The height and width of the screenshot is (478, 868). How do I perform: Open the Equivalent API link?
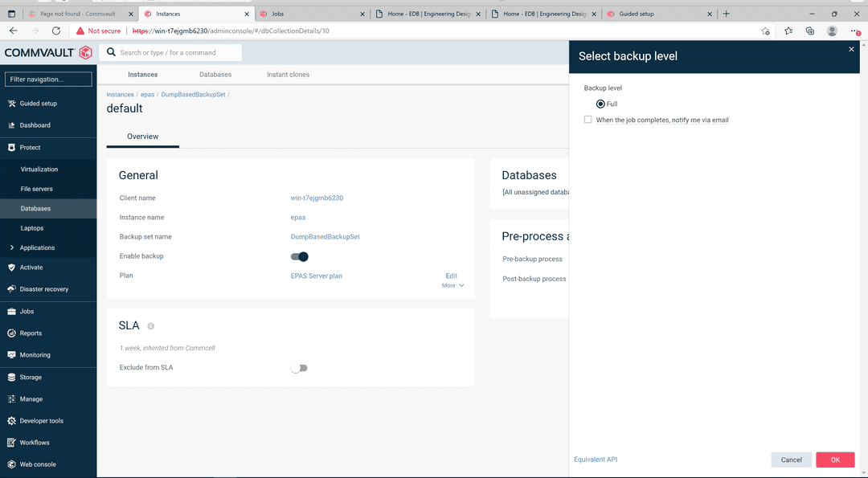coord(595,459)
